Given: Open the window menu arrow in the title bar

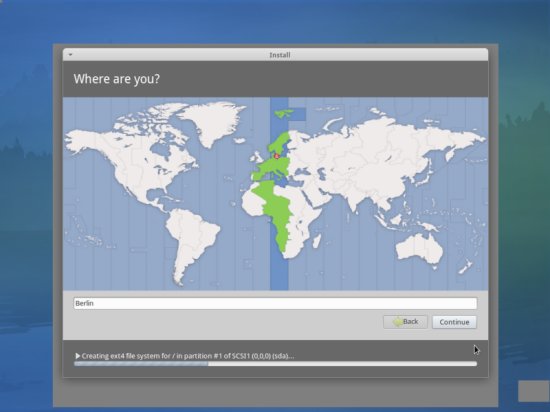Looking at the screenshot, I should coord(71,55).
